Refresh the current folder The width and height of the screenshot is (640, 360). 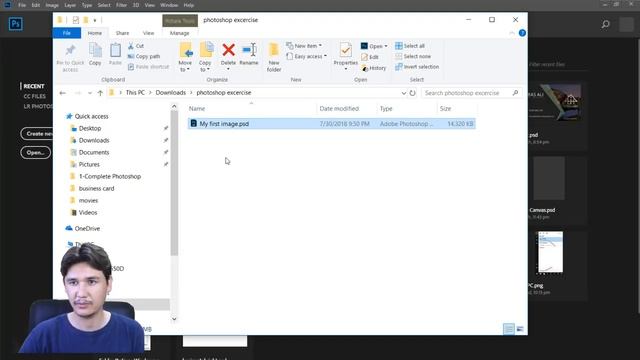pyautogui.click(x=413, y=93)
